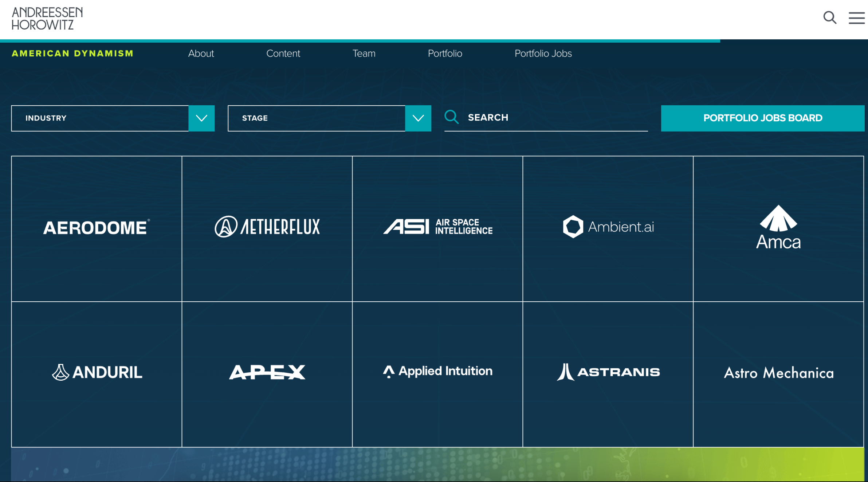
Task: Select the Aetherflux logo tile
Action: [x=267, y=227]
